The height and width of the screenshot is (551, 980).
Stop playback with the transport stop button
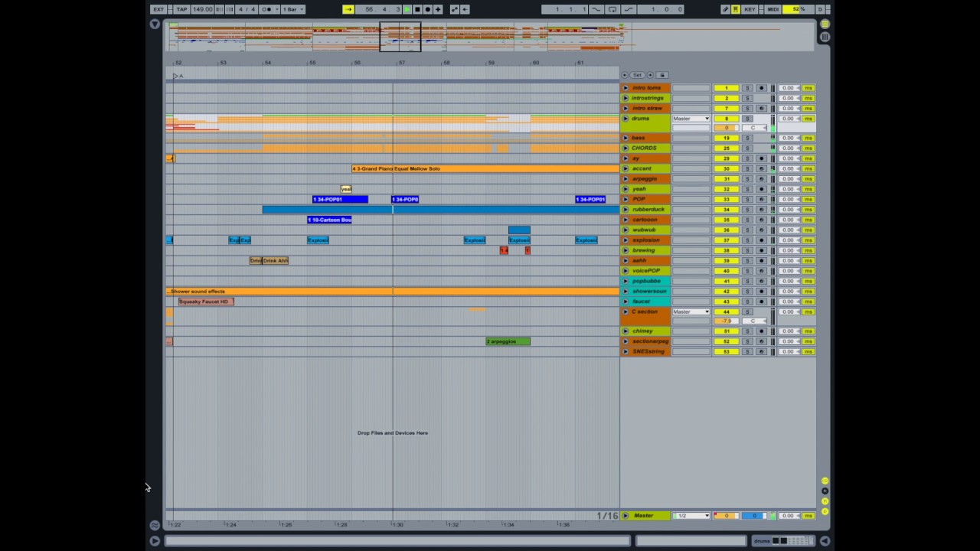point(417,9)
